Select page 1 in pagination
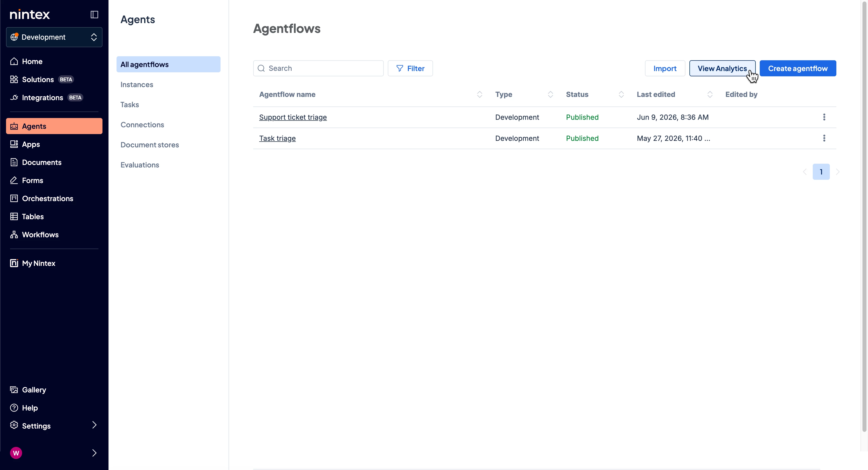The image size is (868, 470). [x=821, y=172]
